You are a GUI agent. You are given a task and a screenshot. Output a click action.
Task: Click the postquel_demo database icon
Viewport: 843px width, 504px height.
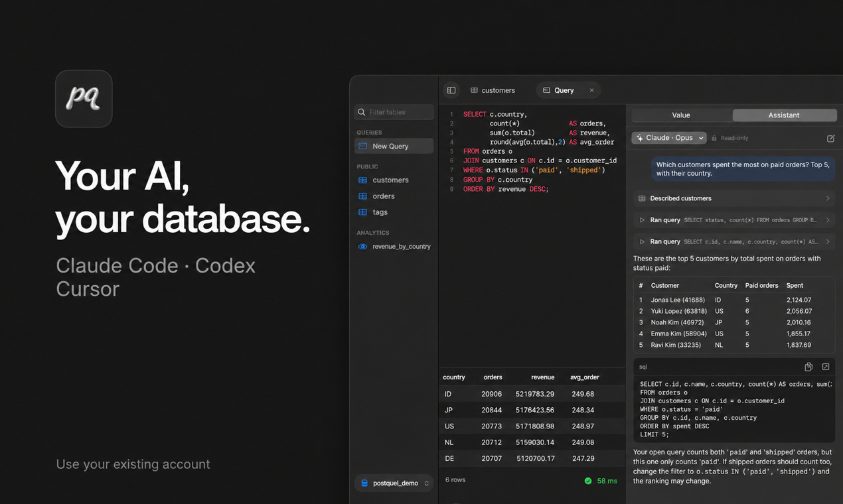(364, 483)
